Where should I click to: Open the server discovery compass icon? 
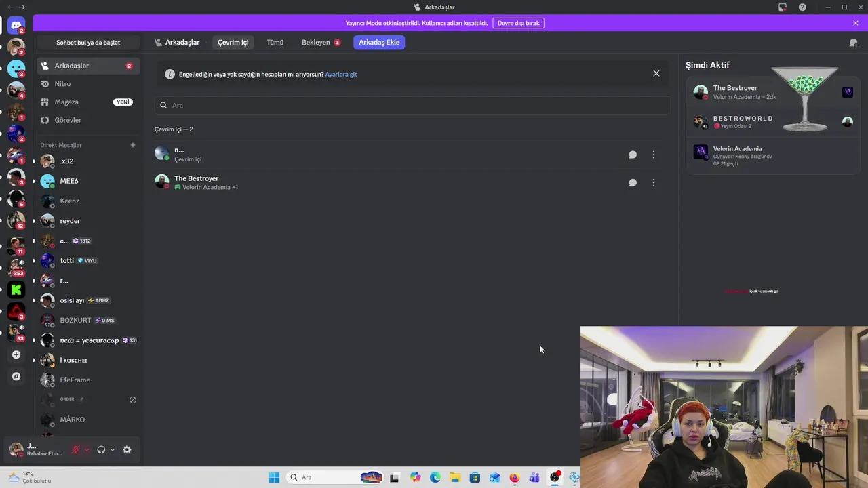click(x=16, y=376)
